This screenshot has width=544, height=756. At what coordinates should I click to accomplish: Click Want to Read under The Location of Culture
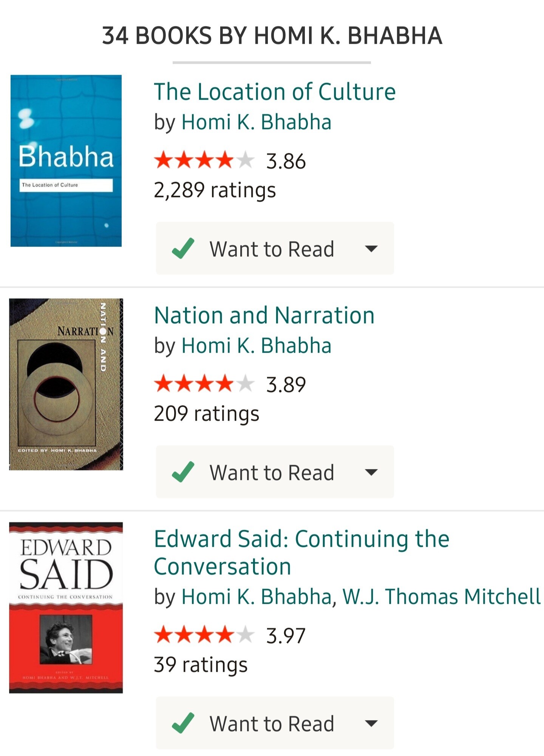[272, 249]
